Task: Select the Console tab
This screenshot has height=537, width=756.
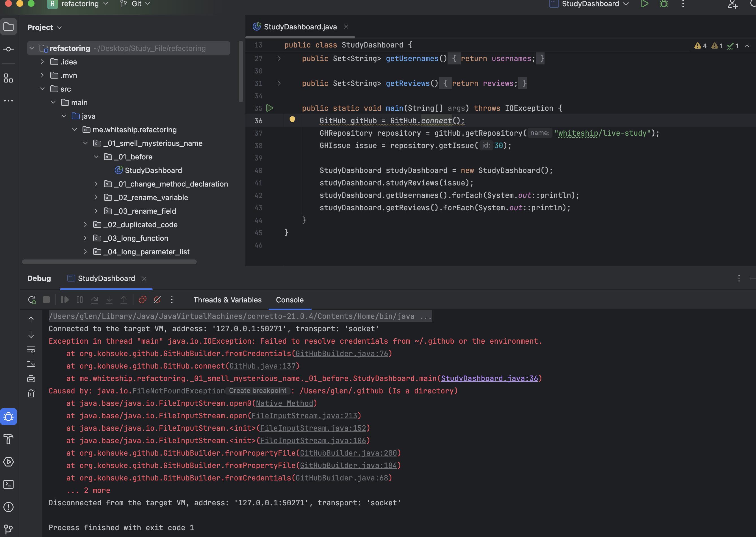Action: coord(290,300)
